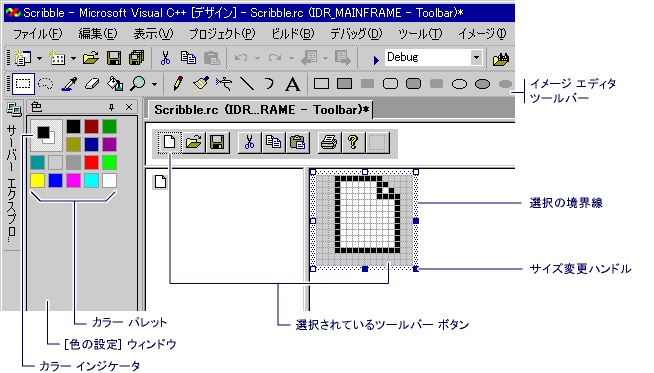This screenshot has height=373, width=654.
Task: Close the 色 colors window
Action: (x=129, y=107)
